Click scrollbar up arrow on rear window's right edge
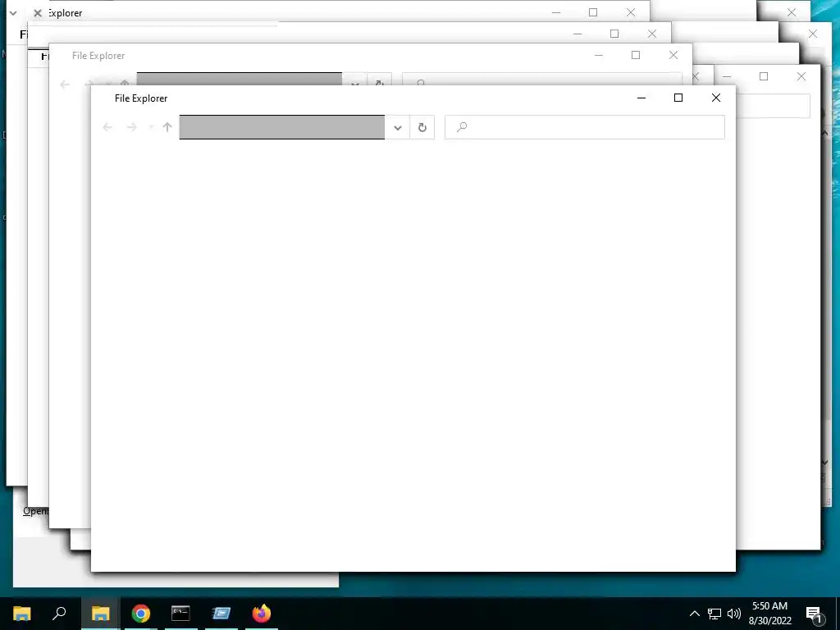The width and height of the screenshot is (840, 630). click(825, 134)
